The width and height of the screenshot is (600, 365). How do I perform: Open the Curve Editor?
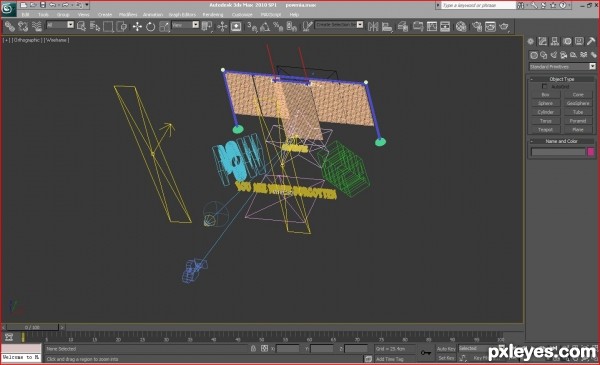pos(432,26)
